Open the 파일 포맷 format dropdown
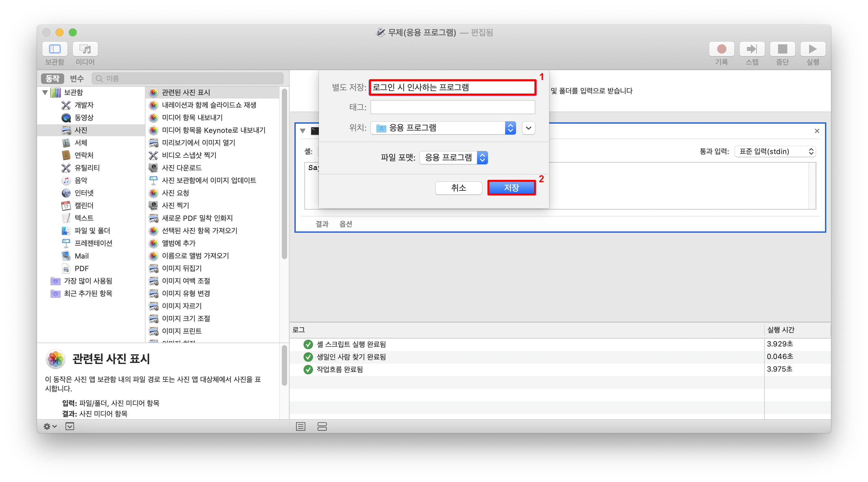The width and height of the screenshot is (868, 482). point(453,158)
